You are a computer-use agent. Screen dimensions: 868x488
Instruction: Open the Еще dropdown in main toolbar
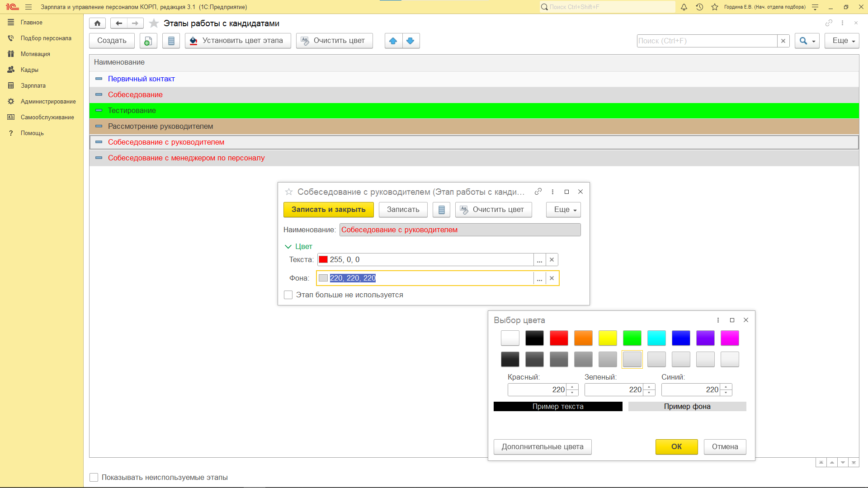pyautogui.click(x=841, y=41)
